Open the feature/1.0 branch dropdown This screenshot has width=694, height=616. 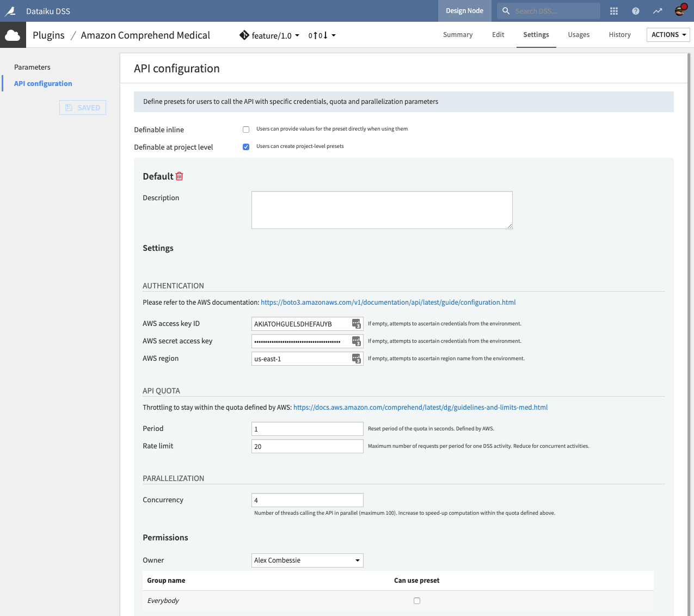269,34
